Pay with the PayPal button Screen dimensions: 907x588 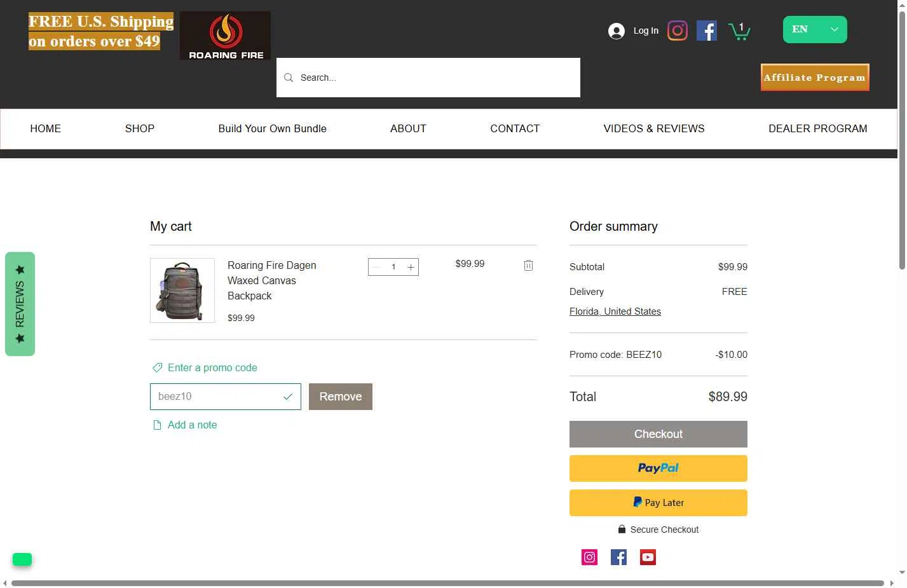tap(658, 468)
